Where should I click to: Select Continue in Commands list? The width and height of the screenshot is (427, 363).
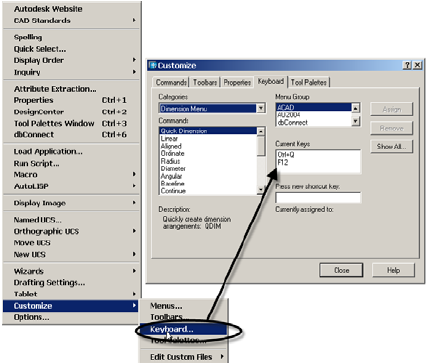208,191
